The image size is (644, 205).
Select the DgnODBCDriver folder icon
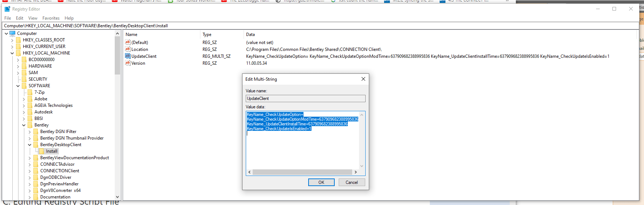[36, 177]
